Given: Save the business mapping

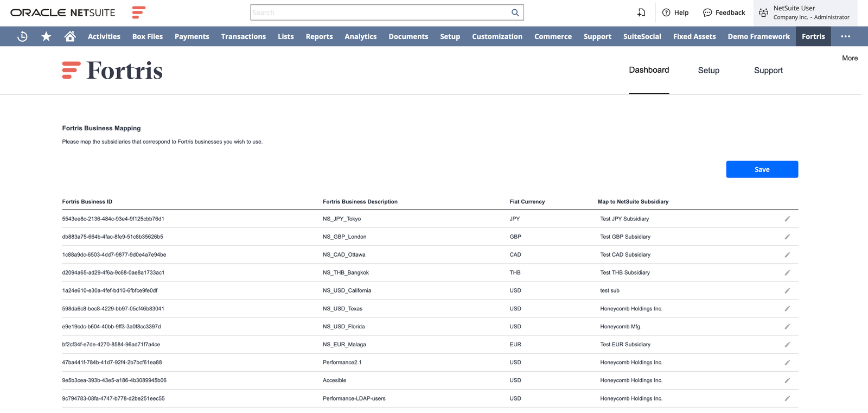Looking at the screenshot, I should pos(762,169).
